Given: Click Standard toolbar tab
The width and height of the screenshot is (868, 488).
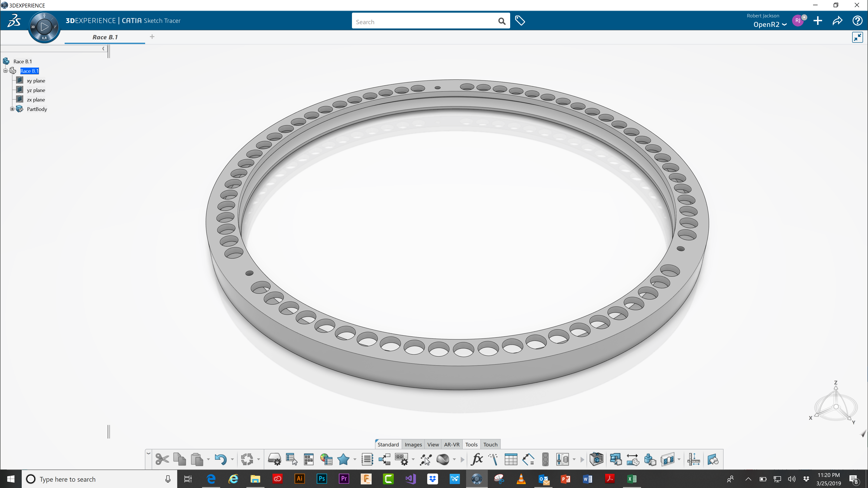Looking at the screenshot, I should [x=388, y=444].
